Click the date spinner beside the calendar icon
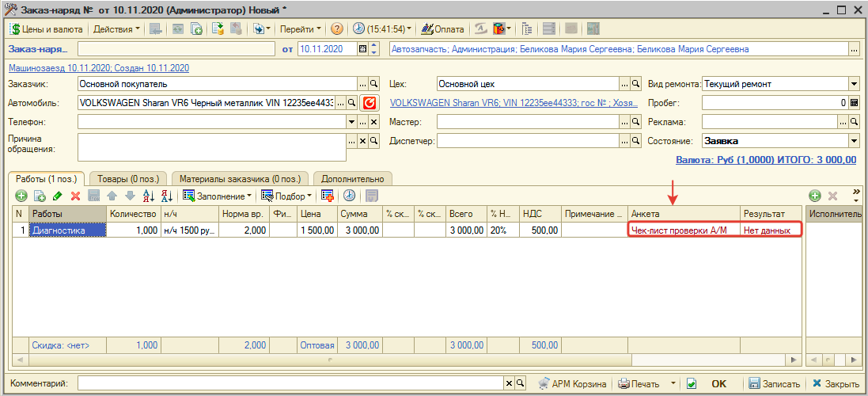 [373, 49]
